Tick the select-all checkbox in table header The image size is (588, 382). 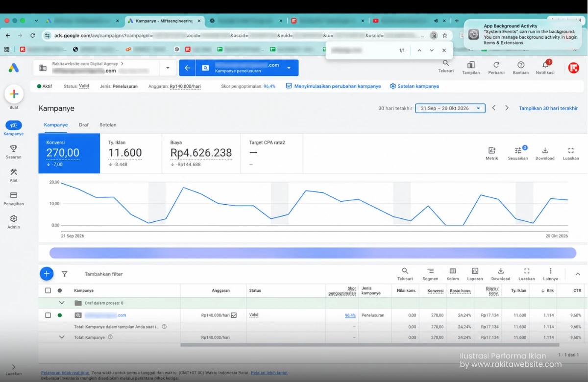click(48, 290)
